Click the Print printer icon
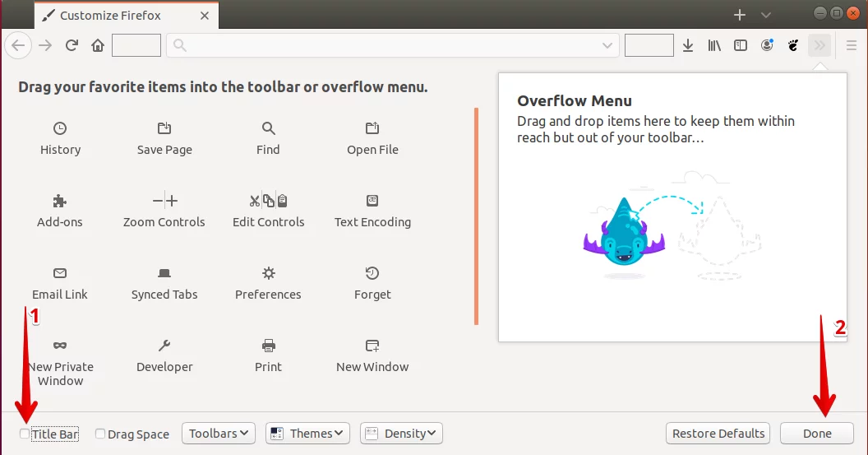Viewport: 868px width, 455px height. click(269, 346)
